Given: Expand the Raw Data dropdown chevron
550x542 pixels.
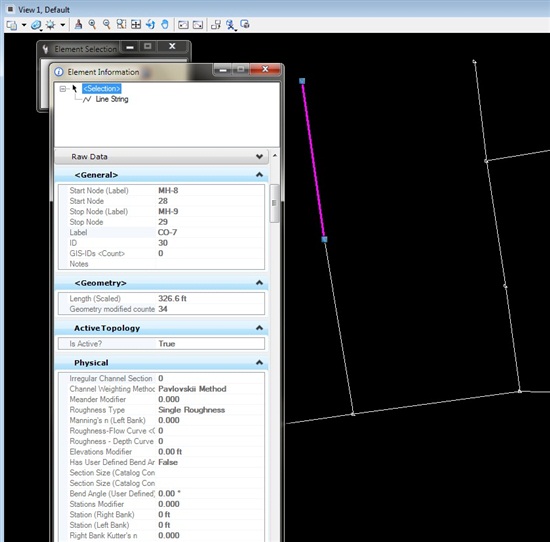Looking at the screenshot, I should [x=259, y=156].
